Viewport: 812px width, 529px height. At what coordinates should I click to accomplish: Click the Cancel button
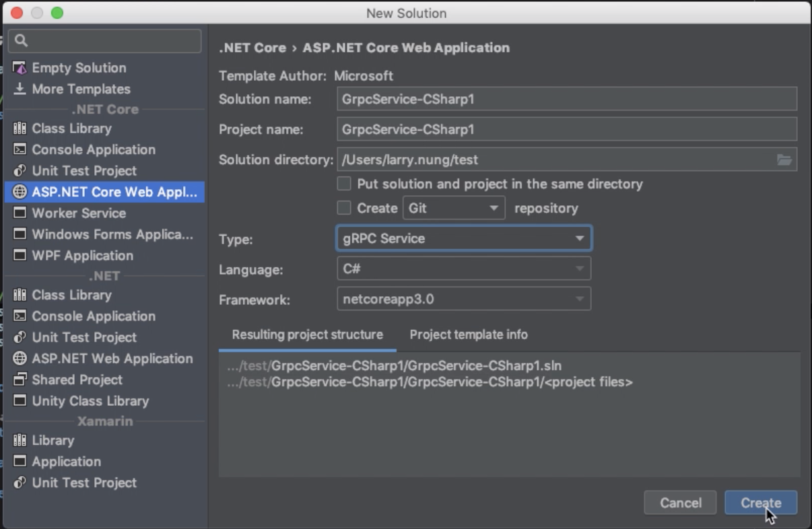coord(680,503)
